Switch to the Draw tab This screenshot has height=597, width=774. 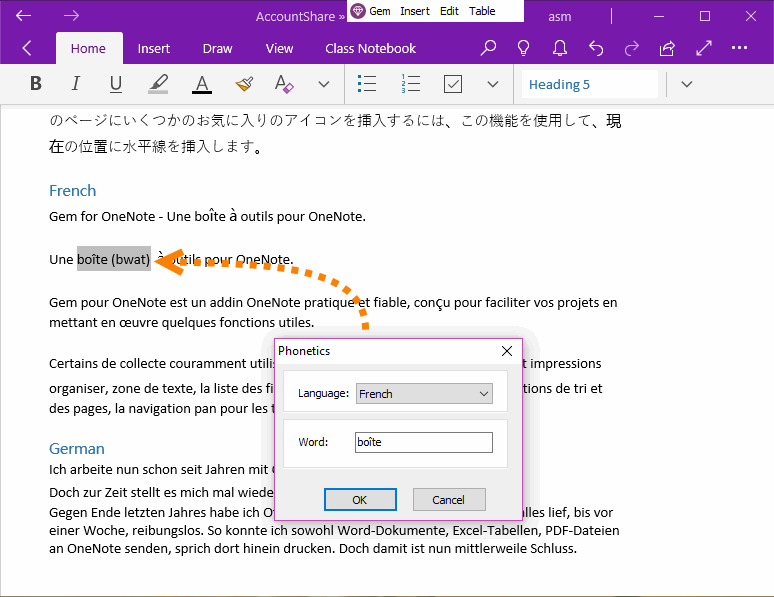tap(217, 48)
